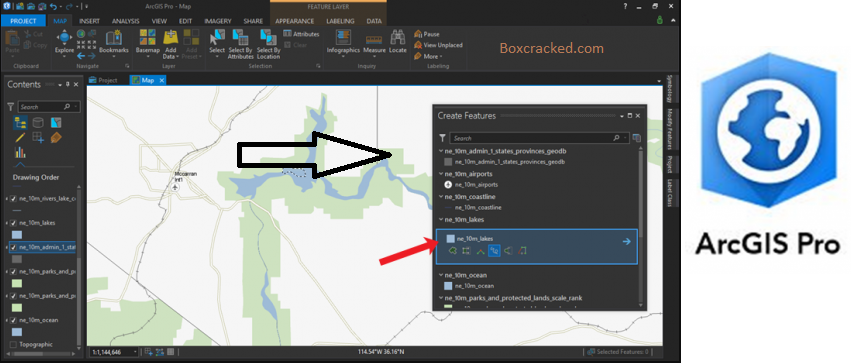Choose Select By Attributes tool
853x363 pixels.
(x=240, y=44)
